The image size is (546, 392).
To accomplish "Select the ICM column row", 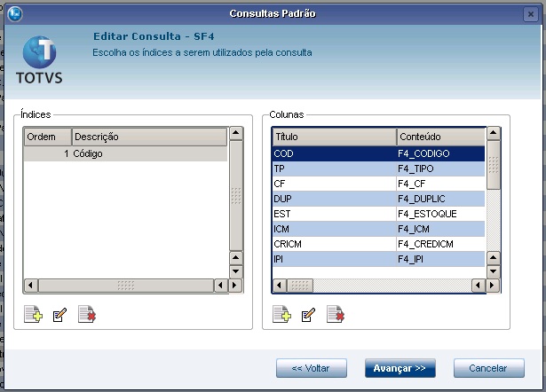I will click(x=378, y=229).
